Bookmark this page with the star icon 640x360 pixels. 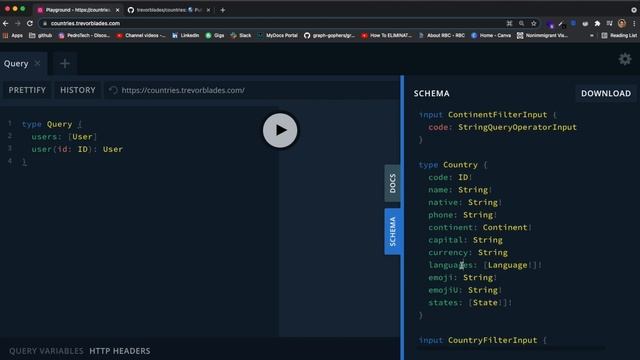(533, 24)
